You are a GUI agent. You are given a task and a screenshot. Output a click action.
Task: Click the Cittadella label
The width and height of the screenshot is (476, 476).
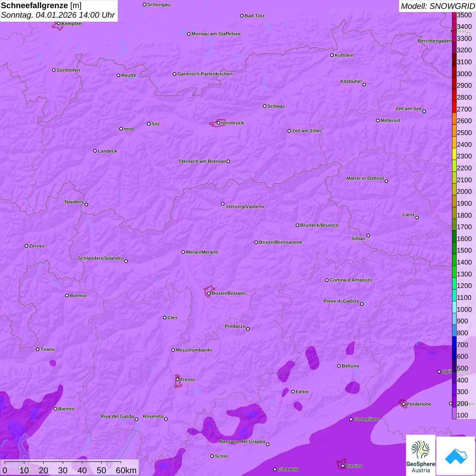(x=288, y=469)
